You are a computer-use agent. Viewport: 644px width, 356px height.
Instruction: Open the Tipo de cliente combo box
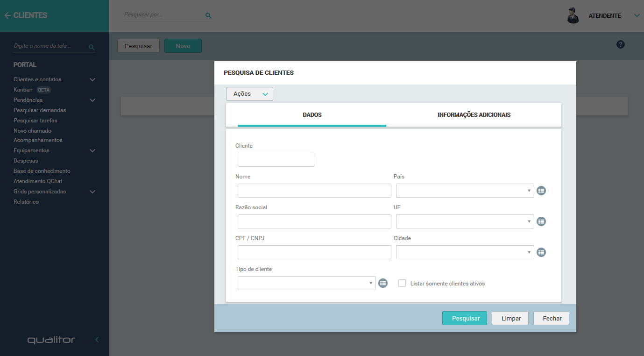tap(307, 283)
